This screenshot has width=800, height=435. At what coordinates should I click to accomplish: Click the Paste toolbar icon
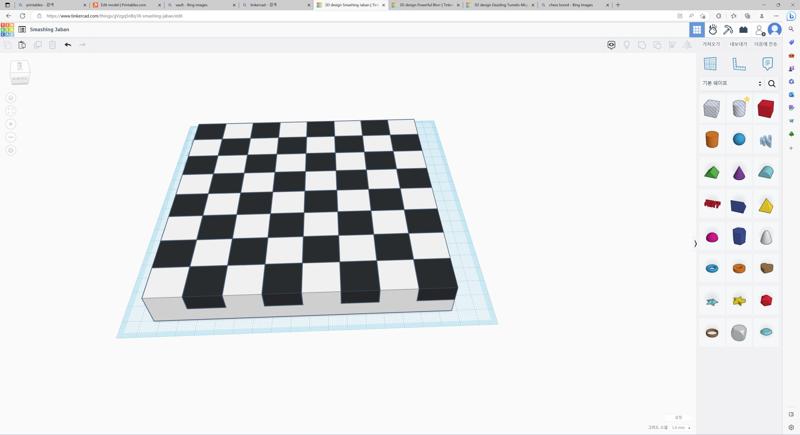pos(22,45)
